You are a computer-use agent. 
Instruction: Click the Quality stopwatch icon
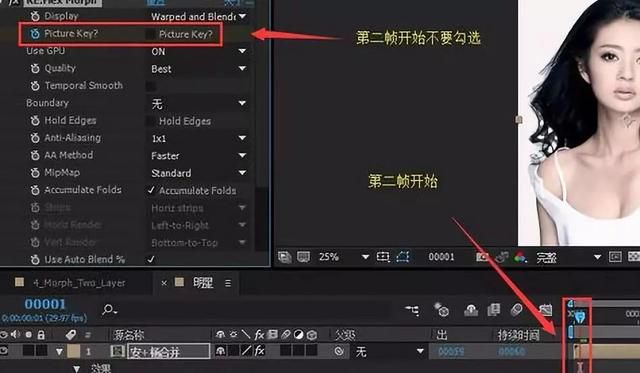[35, 69]
